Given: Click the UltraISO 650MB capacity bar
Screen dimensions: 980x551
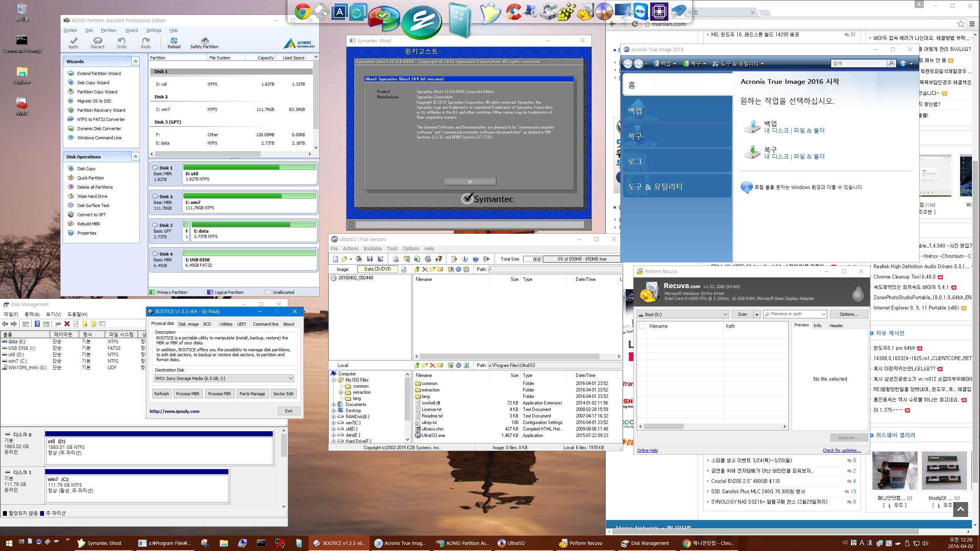Looking at the screenshot, I should (x=581, y=259).
